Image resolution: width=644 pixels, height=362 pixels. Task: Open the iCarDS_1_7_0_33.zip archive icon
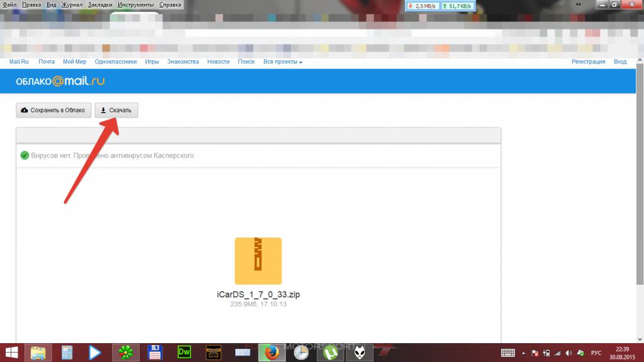click(258, 261)
